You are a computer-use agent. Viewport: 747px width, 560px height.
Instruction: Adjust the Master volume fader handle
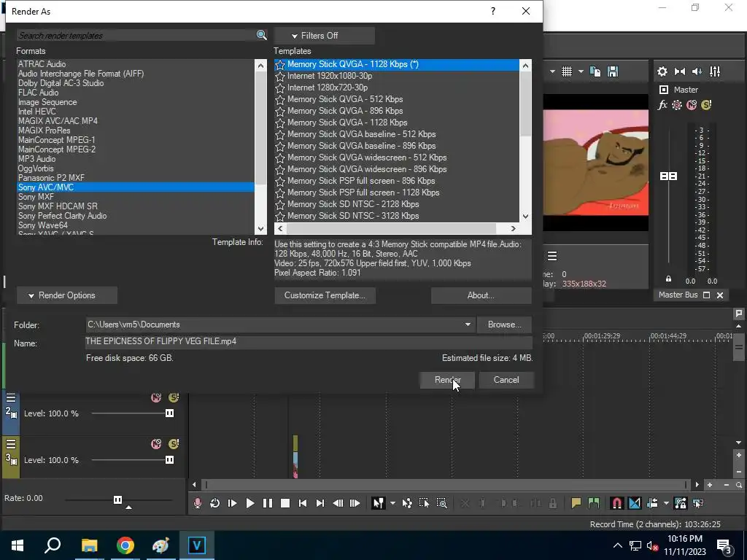[x=668, y=176]
